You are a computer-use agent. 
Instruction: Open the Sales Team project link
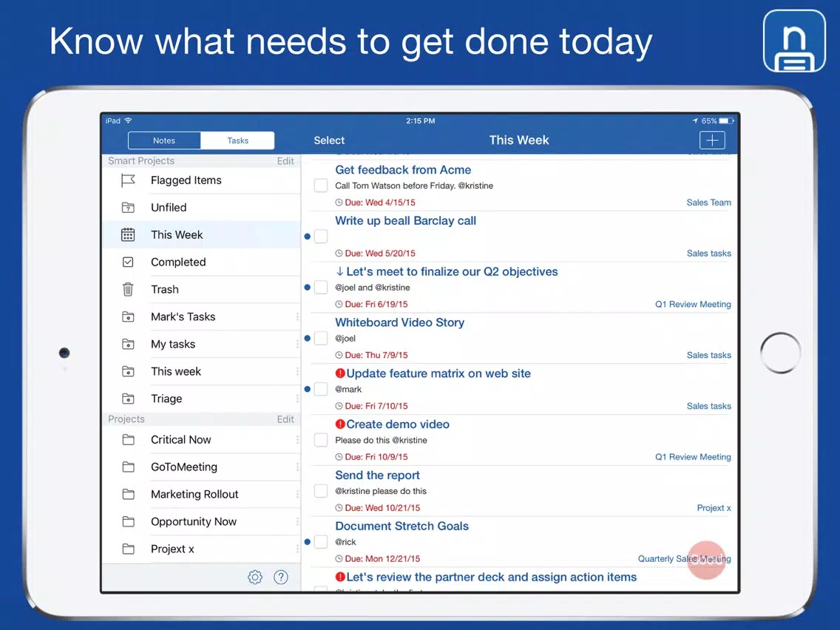pyautogui.click(x=708, y=203)
